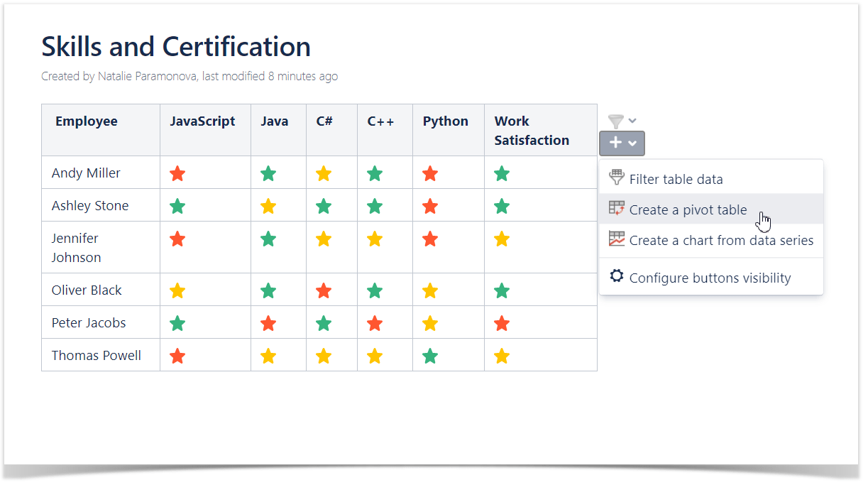Click the filter table data icon
Image resolution: width=868 pixels, height=485 pixels.
tap(617, 178)
